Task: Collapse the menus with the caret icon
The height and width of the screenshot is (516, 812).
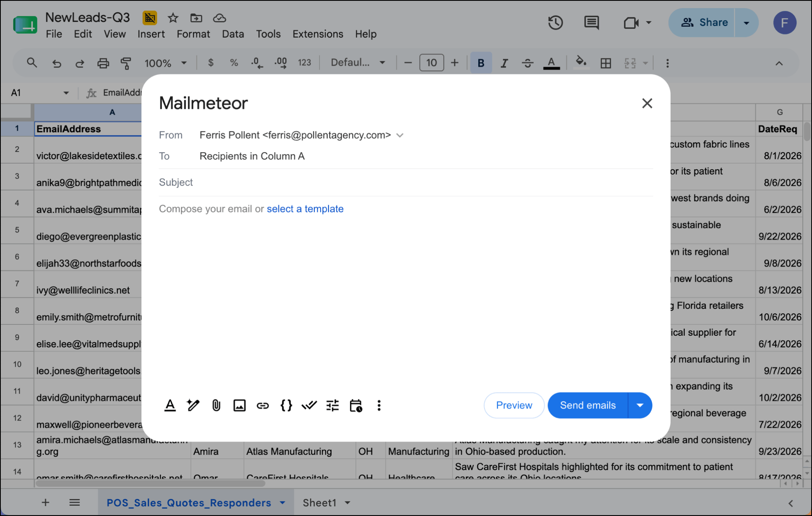Action: click(x=779, y=63)
